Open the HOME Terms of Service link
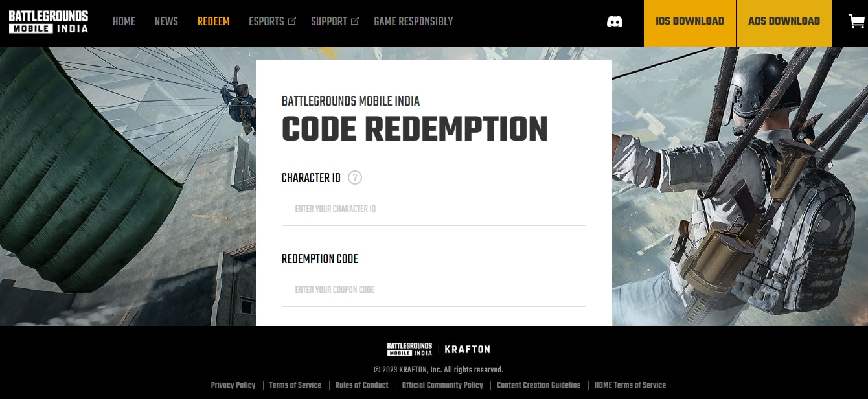This screenshot has width=868, height=399. [630, 385]
